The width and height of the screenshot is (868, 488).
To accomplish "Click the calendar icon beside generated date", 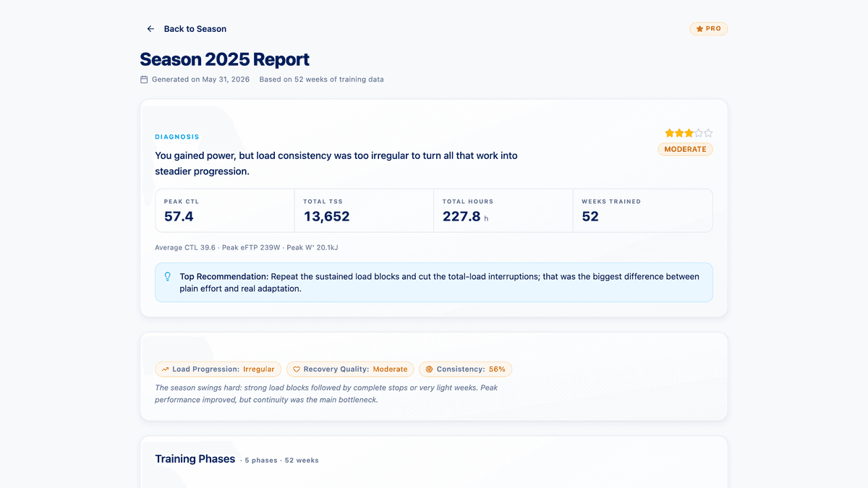I will click(x=144, y=80).
